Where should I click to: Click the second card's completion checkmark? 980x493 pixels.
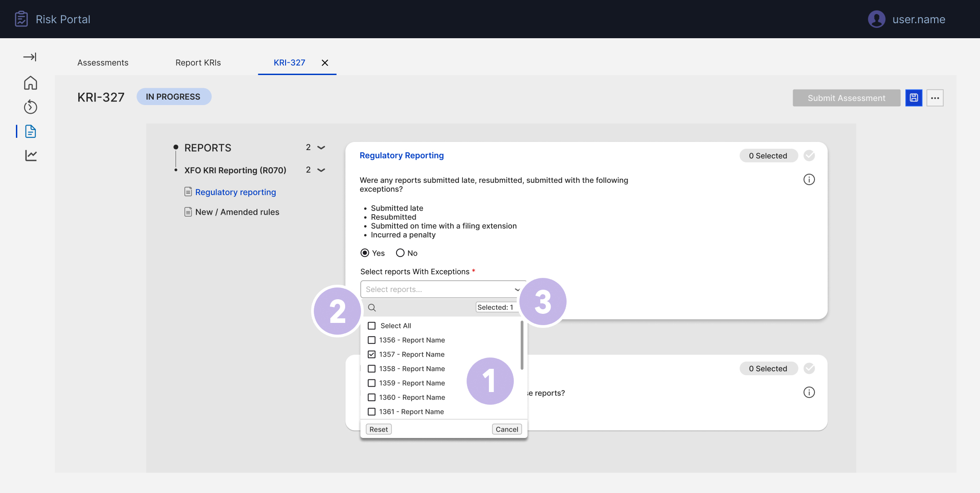click(x=809, y=368)
